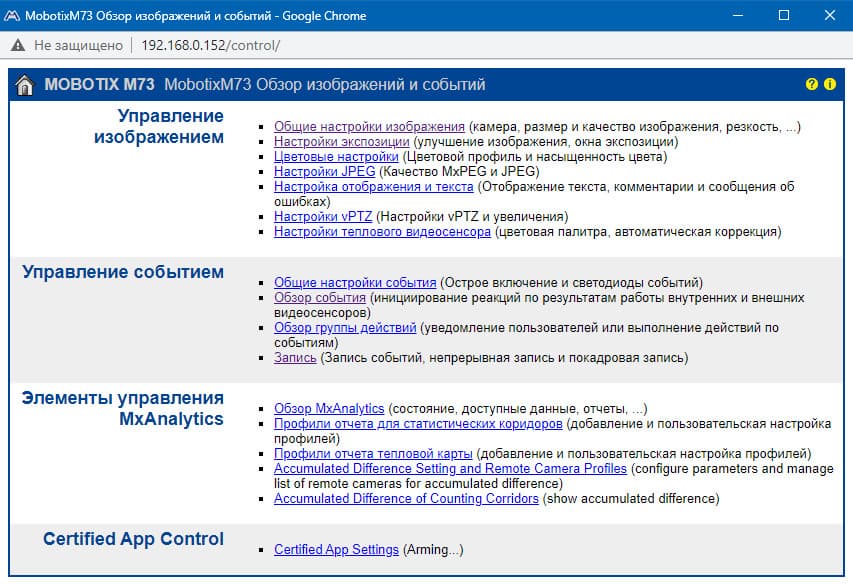The height and width of the screenshot is (585, 853).
Task: Open Настройка отображения и текста link
Action: coord(374,187)
